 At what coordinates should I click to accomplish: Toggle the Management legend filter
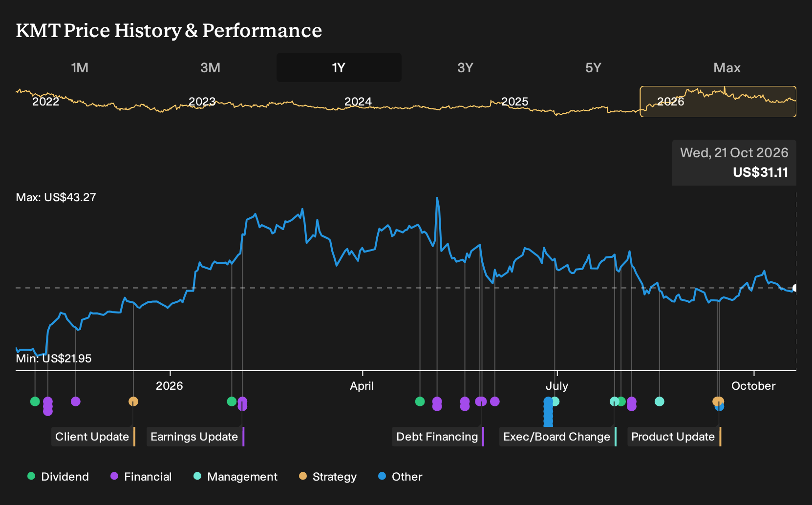pos(235,477)
